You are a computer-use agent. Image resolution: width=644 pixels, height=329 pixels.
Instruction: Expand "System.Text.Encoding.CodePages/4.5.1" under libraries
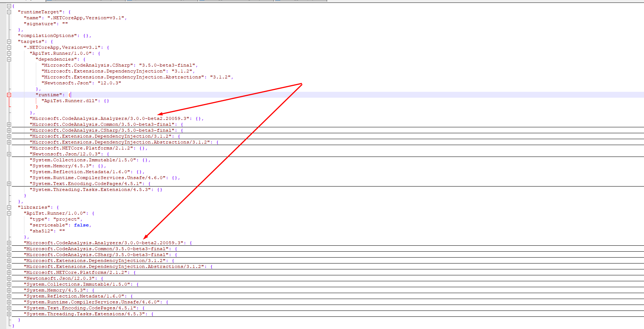9,308
